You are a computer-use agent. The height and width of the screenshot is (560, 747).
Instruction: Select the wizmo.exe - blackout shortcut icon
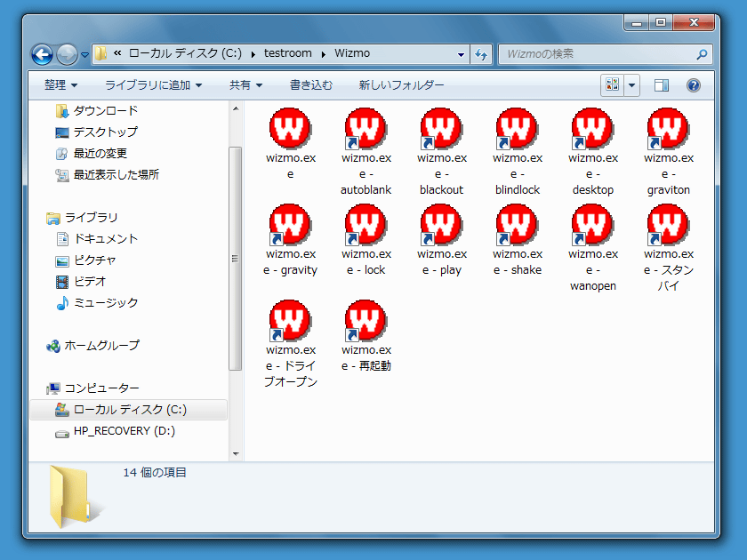pos(441,128)
